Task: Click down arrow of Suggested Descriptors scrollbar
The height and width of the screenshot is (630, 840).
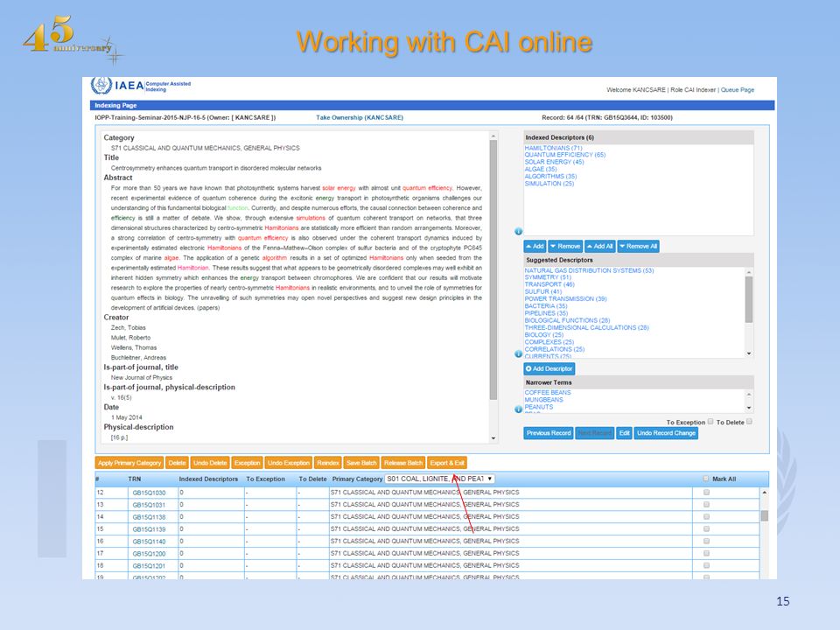Action: click(749, 353)
